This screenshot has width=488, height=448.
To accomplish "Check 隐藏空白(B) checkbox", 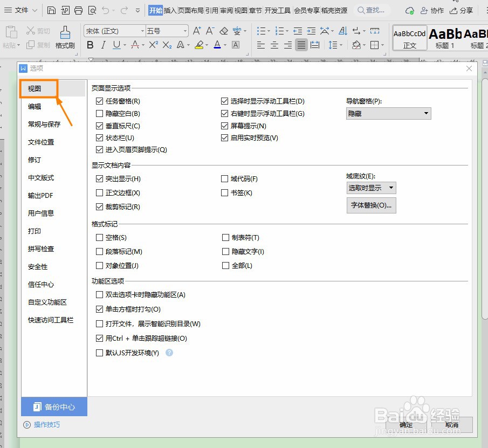I will [x=99, y=114].
